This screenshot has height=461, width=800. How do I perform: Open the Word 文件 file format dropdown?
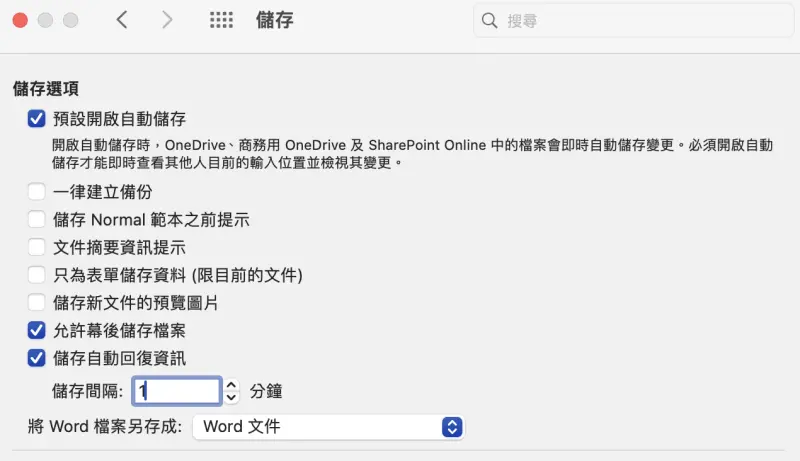pos(328,427)
